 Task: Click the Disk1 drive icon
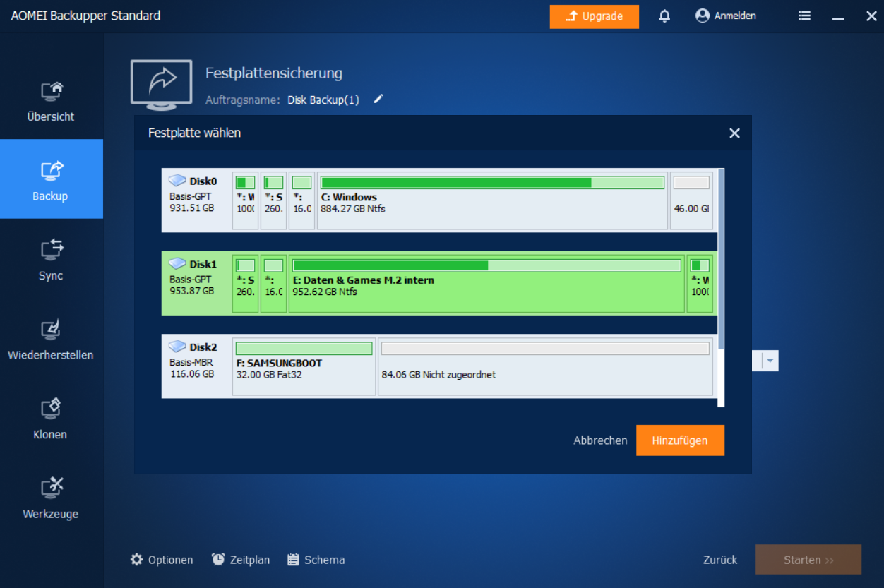(178, 264)
